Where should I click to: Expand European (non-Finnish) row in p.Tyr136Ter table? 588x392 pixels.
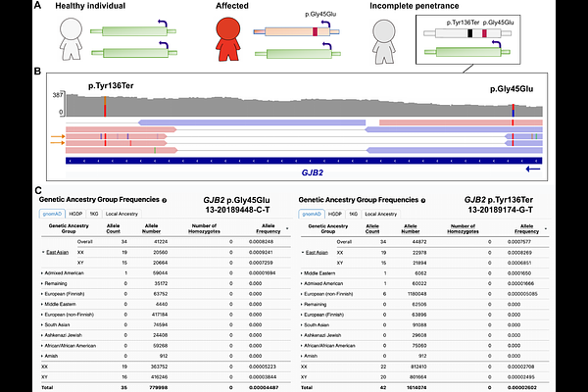[302, 294]
